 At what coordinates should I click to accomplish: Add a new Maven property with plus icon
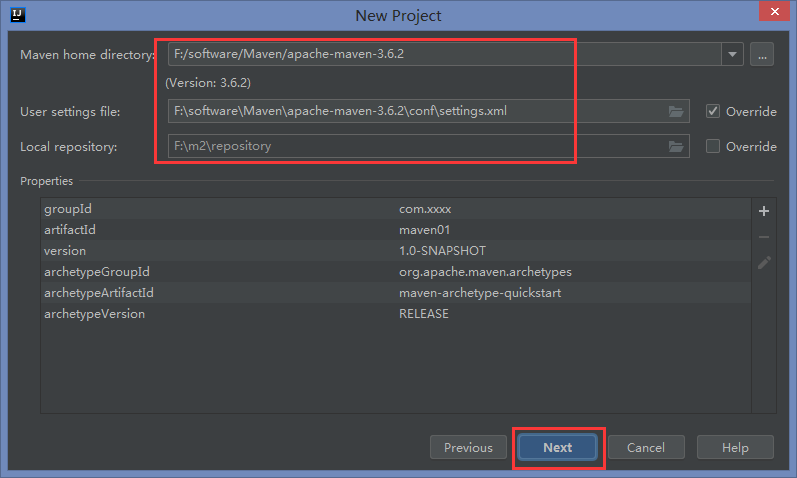(x=764, y=211)
